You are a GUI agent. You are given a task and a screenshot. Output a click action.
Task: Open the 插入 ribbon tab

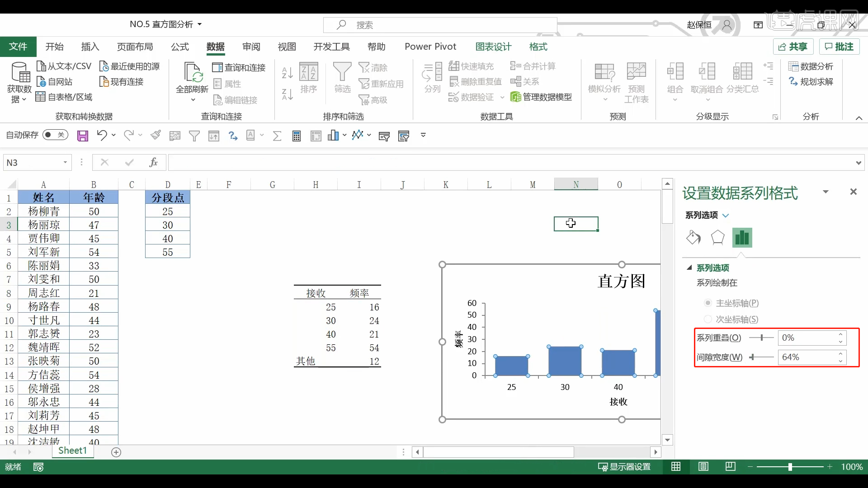90,47
